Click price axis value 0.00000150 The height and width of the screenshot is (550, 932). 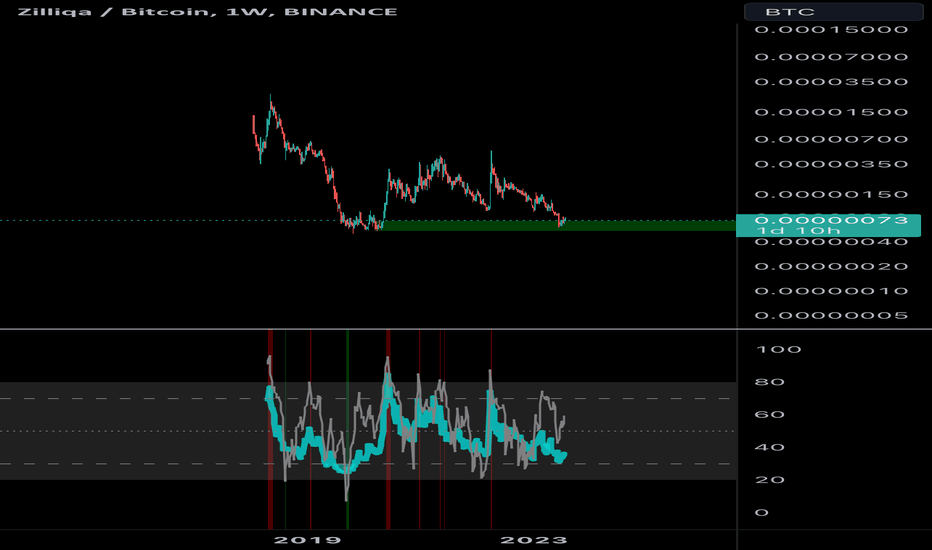tap(831, 195)
